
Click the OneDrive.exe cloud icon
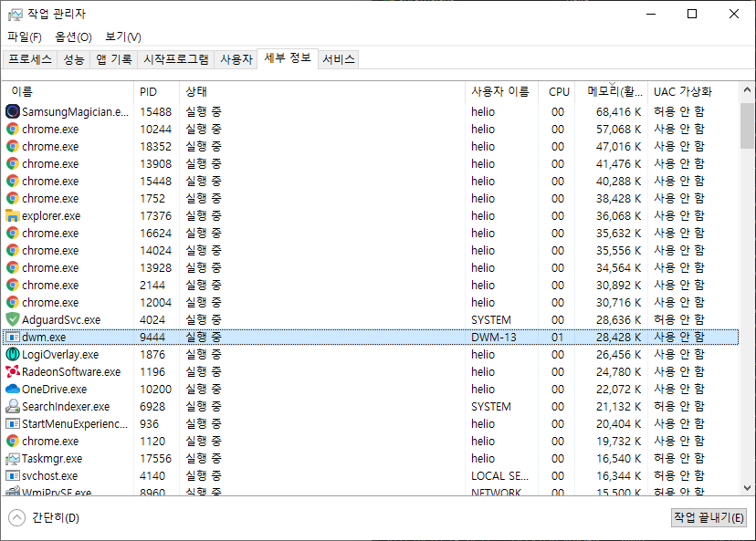point(13,389)
